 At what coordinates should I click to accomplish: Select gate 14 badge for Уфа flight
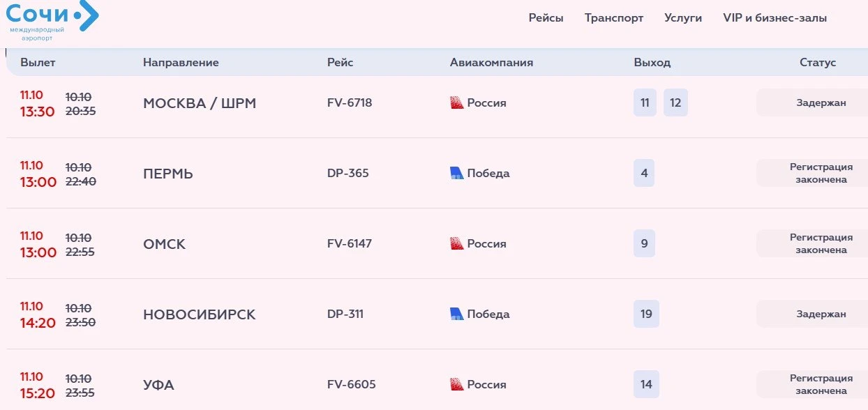tap(646, 385)
